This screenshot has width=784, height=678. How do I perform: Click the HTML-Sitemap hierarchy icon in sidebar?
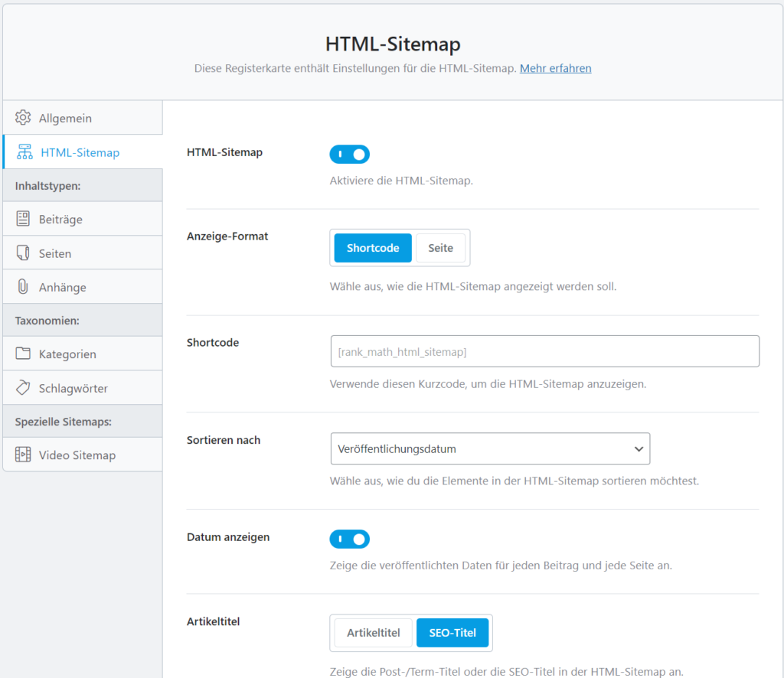pos(24,152)
